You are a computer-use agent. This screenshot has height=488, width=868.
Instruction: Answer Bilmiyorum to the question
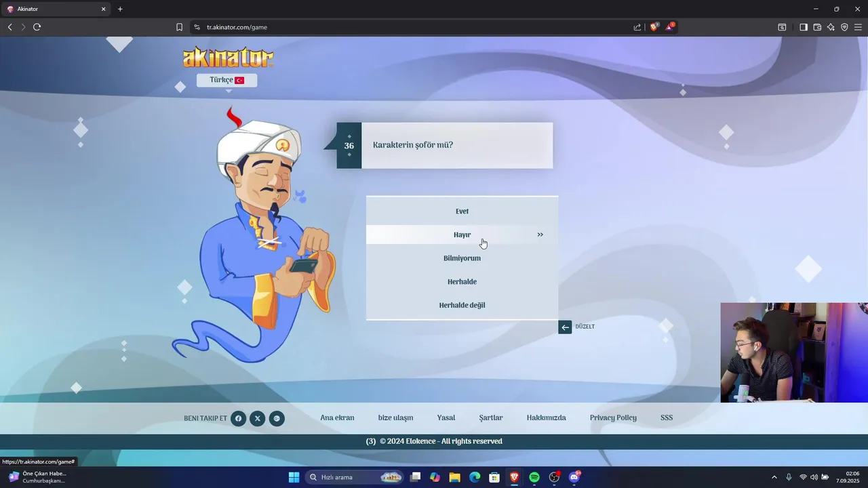(x=462, y=258)
